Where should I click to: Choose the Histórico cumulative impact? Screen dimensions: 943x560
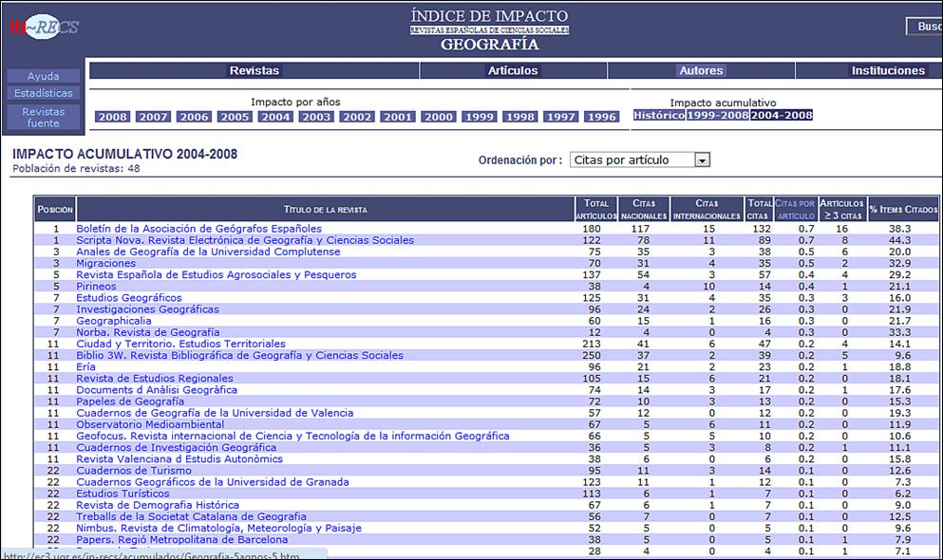pyautogui.click(x=659, y=116)
